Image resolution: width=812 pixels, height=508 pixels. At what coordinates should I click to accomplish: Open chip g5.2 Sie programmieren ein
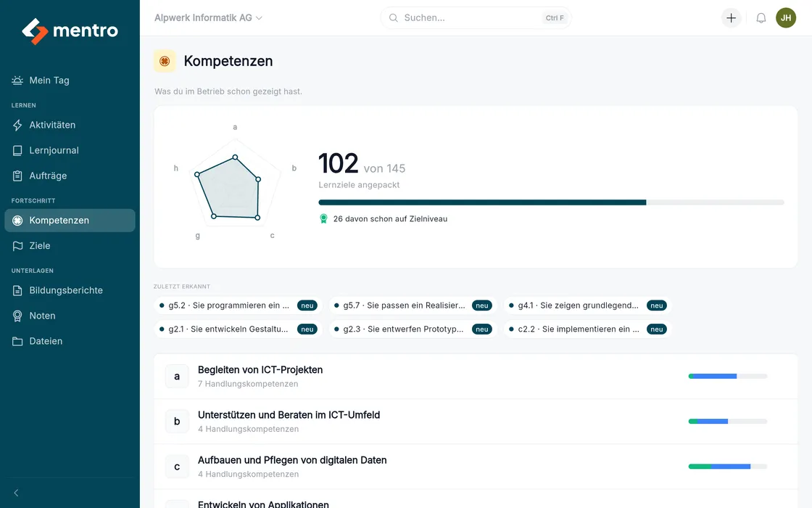coord(239,306)
